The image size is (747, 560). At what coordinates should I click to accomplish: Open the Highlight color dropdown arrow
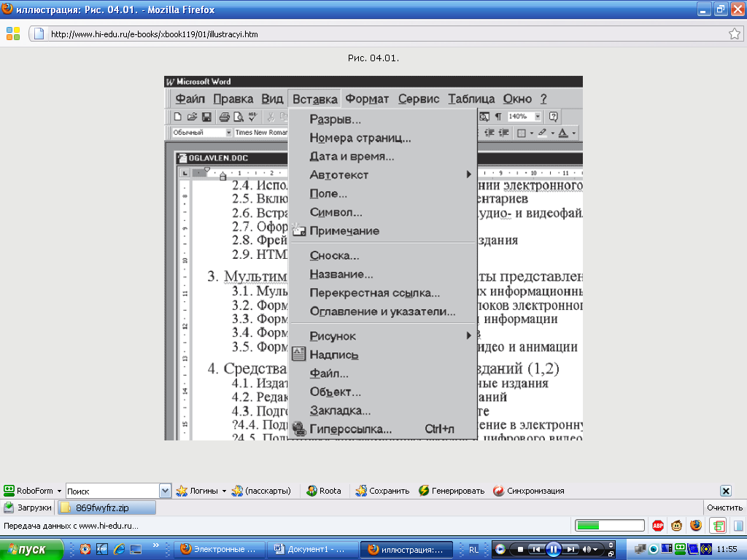553,133
